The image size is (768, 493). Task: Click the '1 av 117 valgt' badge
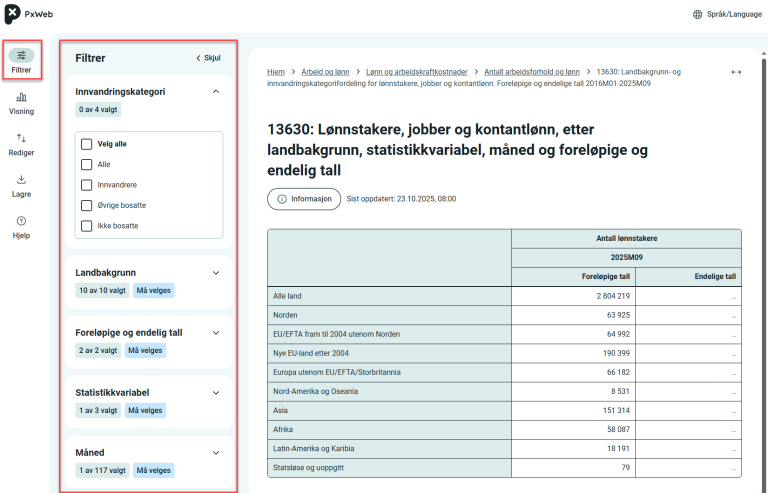[x=102, y=470]
